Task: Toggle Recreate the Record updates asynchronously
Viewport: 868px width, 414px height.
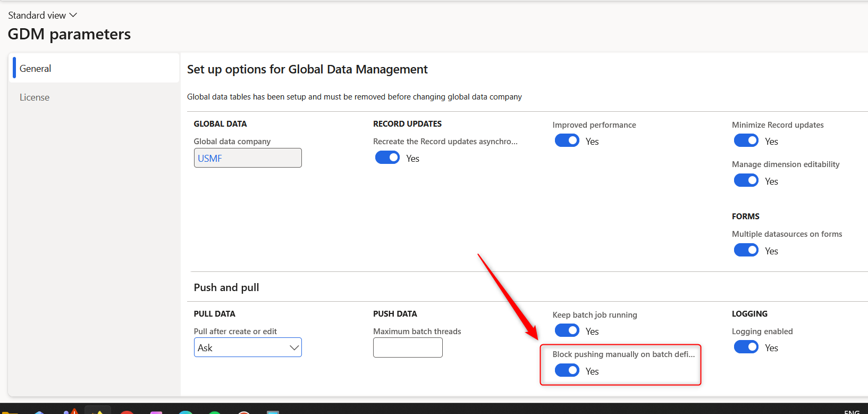Action: 387,158
